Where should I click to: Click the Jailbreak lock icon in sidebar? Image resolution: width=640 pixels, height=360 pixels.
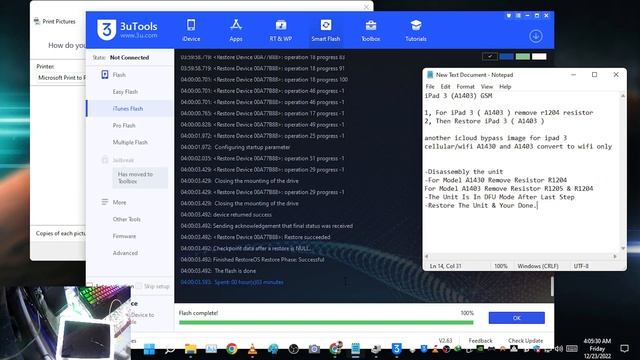coord(104,160)
